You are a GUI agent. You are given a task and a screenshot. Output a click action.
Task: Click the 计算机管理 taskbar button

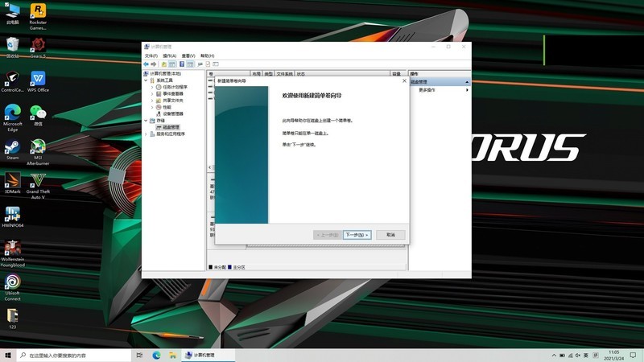point(208,355)
